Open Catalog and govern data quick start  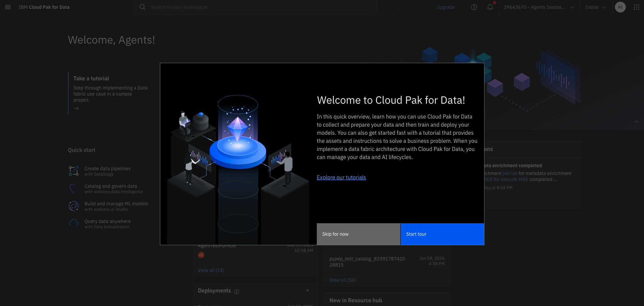[114, 188]
